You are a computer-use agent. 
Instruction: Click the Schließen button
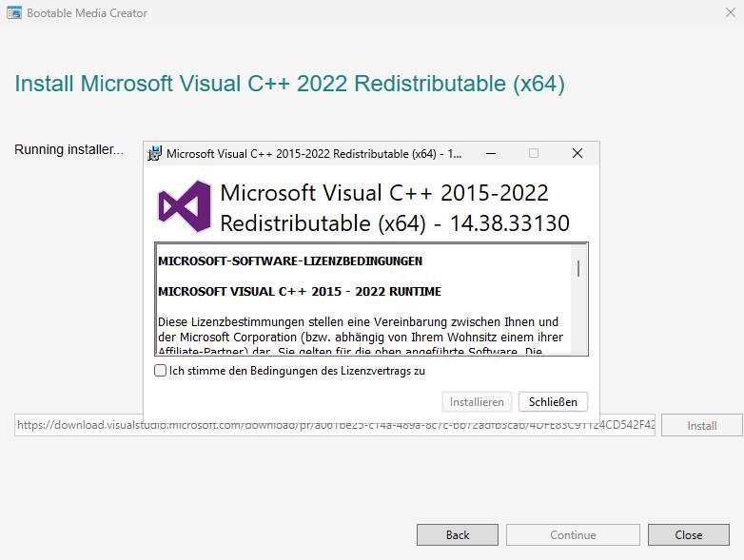click(x=554, y=402)
